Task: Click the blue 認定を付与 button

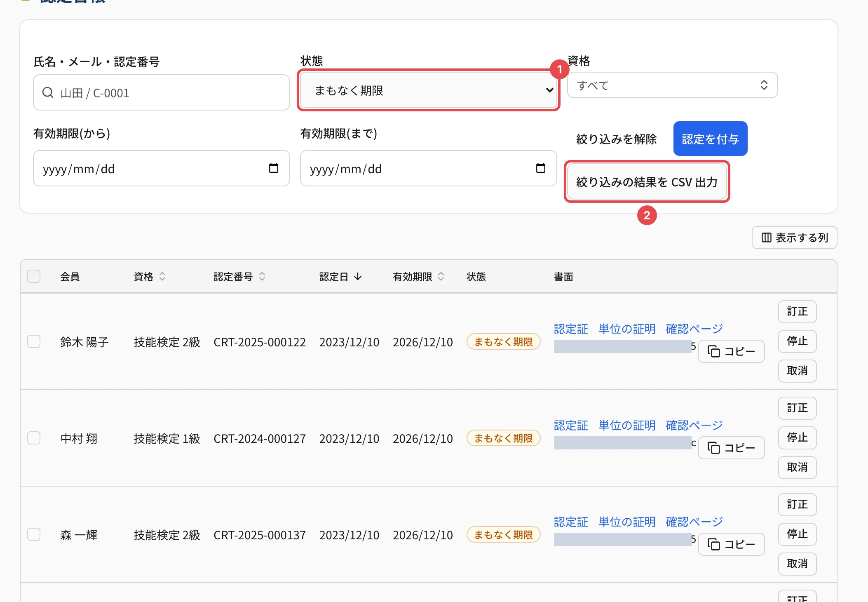Action: [x=711, y=139]
